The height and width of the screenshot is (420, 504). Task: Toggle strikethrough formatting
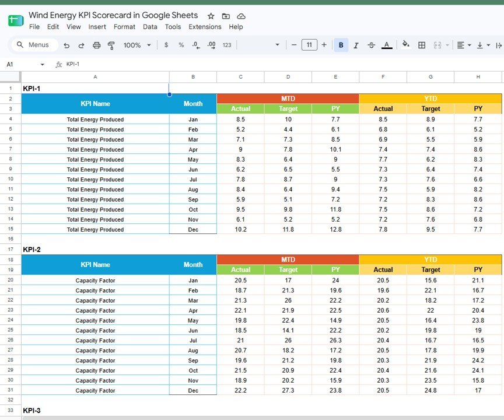pyautogui.click(x=371, y=45)
